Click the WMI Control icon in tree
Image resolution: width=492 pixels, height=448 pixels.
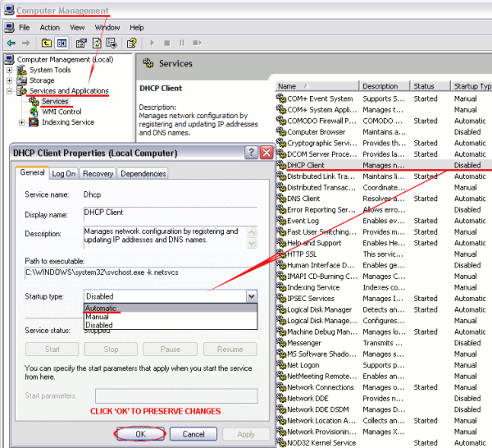point(34,112)
